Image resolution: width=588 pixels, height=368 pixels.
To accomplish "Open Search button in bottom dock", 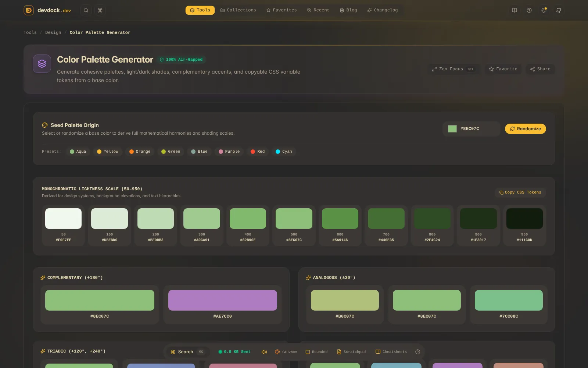I will tap(187, 352).
